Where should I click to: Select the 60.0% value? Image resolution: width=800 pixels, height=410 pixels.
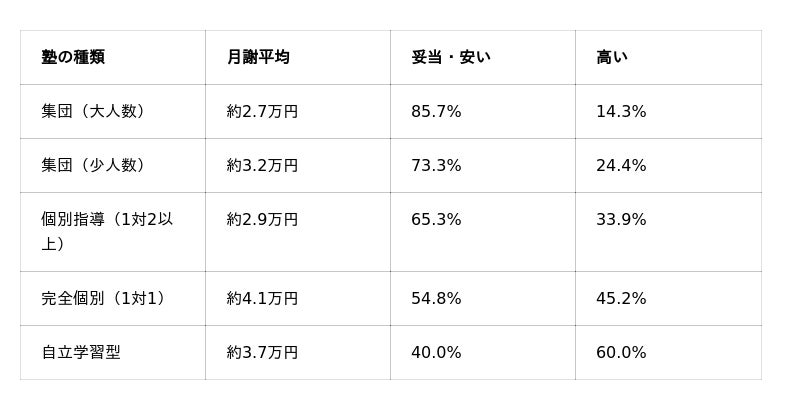coord(621,352)
